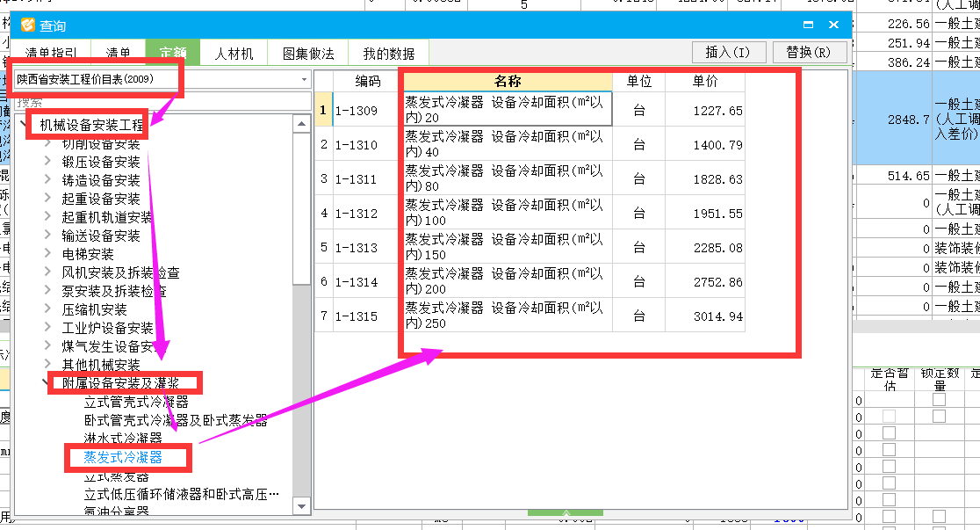Click the 查询 dialog's orange app icon
This screenshot has width=980, height=530.
pos(27,25)
